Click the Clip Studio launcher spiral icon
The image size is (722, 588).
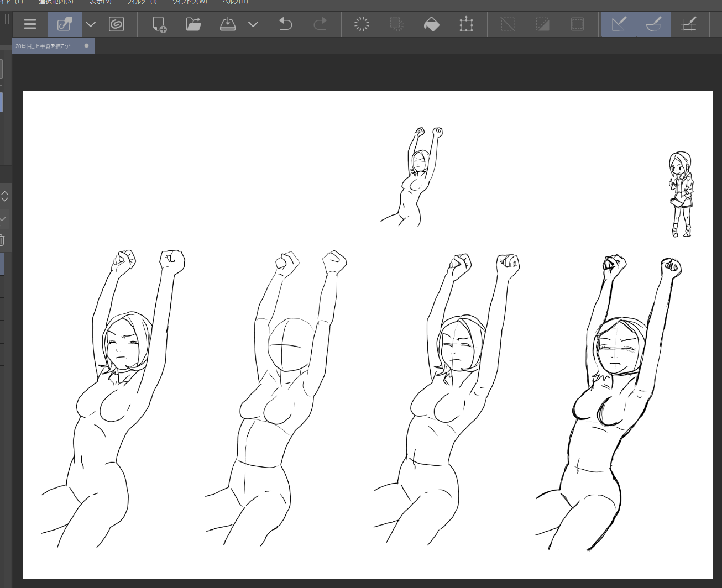click(x=116, y=24)
